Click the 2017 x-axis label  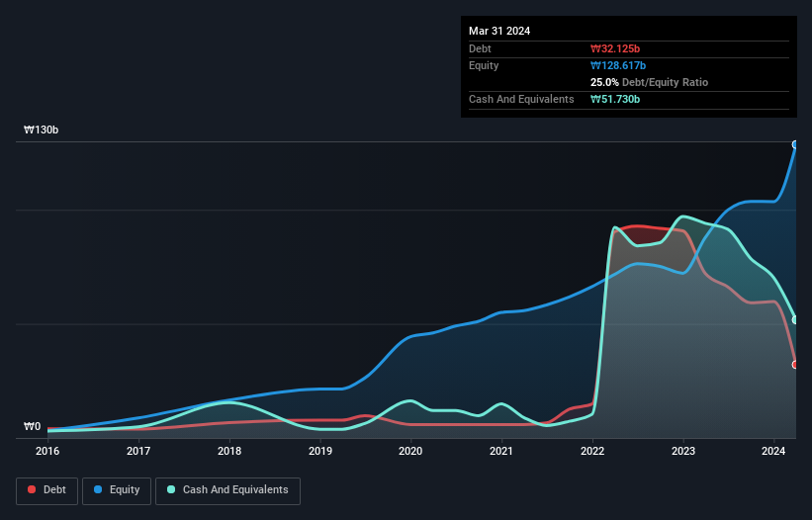coord(138,451)
